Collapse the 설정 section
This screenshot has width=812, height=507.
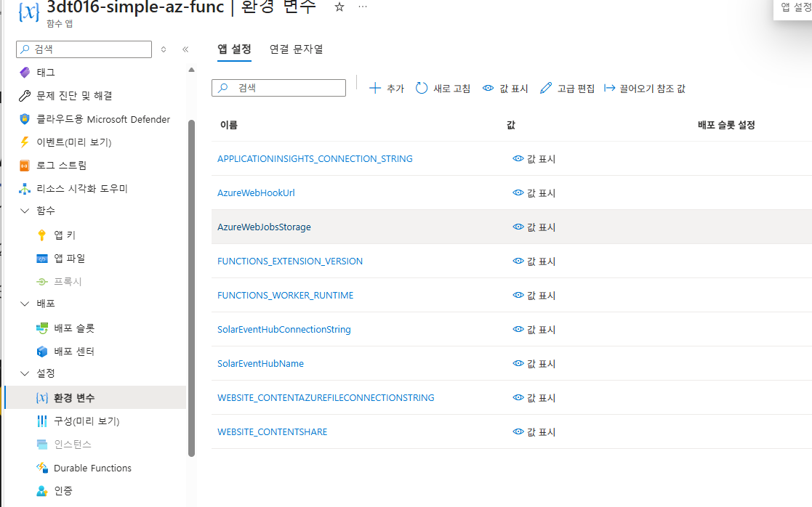pyautogui.click(x=24, y=373)
